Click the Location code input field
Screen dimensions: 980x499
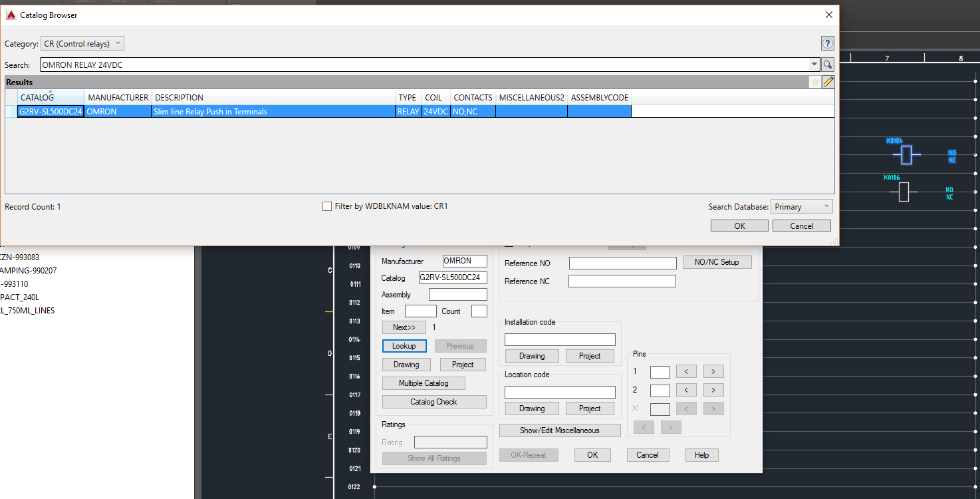click(560, 393)
